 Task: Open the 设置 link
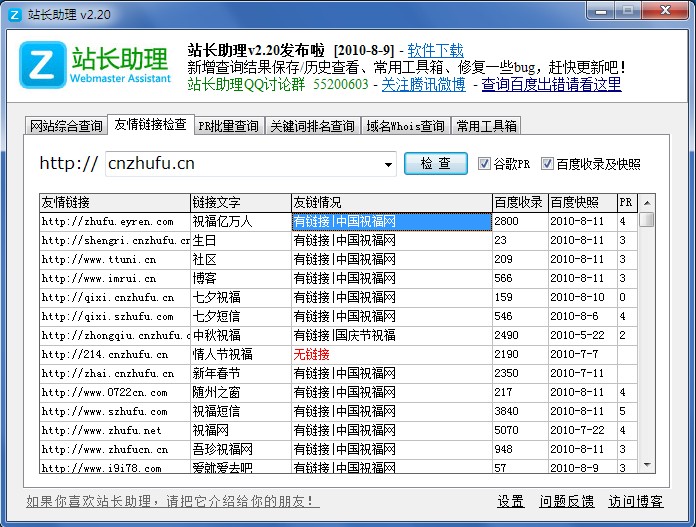coord(510,501)
